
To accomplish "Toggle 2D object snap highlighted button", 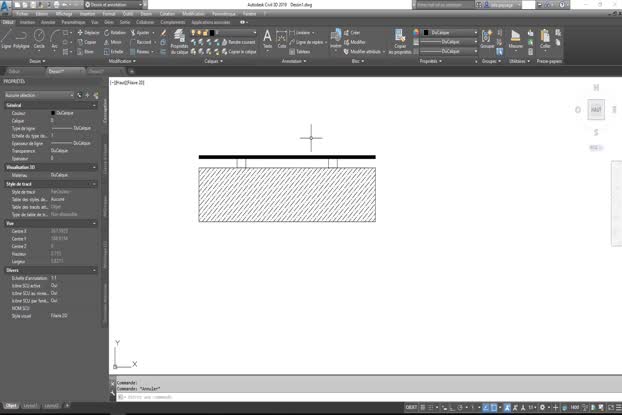I will pos(493,407).
